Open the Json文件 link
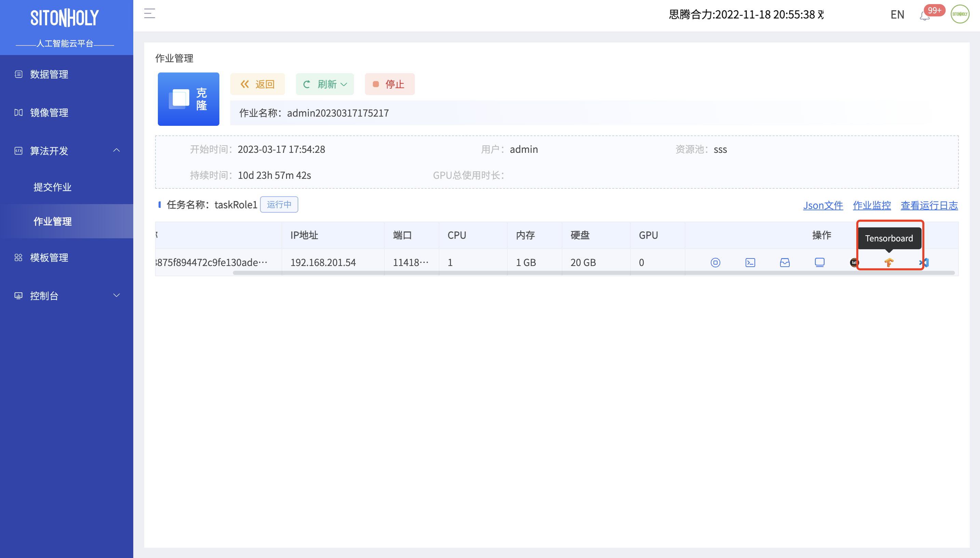980x558 pixels. coord(822,205)
